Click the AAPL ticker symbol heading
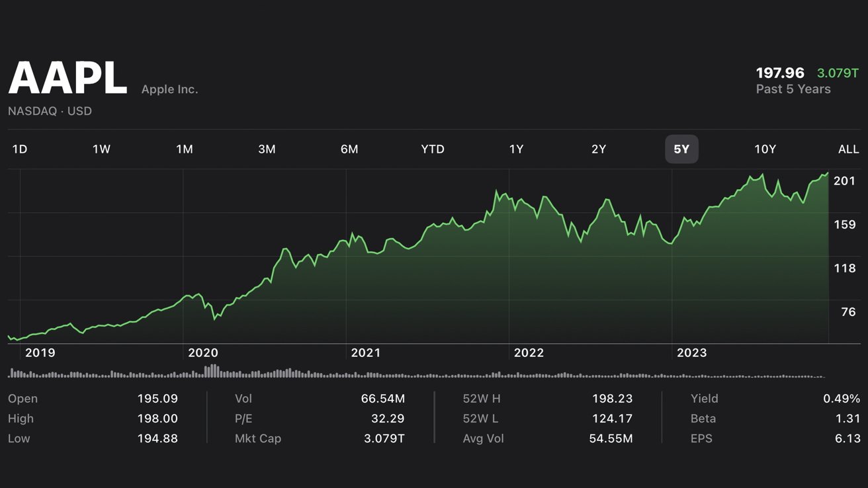 coord(67,79)
